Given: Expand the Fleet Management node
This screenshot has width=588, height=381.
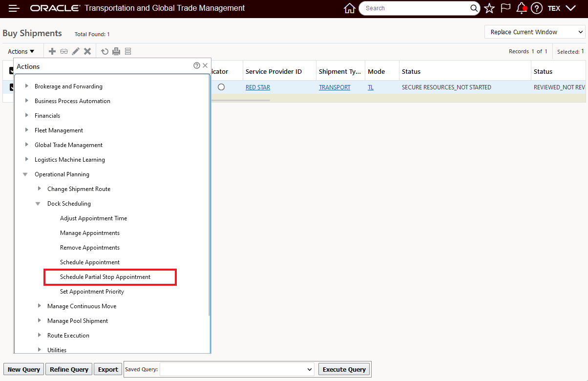Looking at the screenshot, I should click(26, 130).
